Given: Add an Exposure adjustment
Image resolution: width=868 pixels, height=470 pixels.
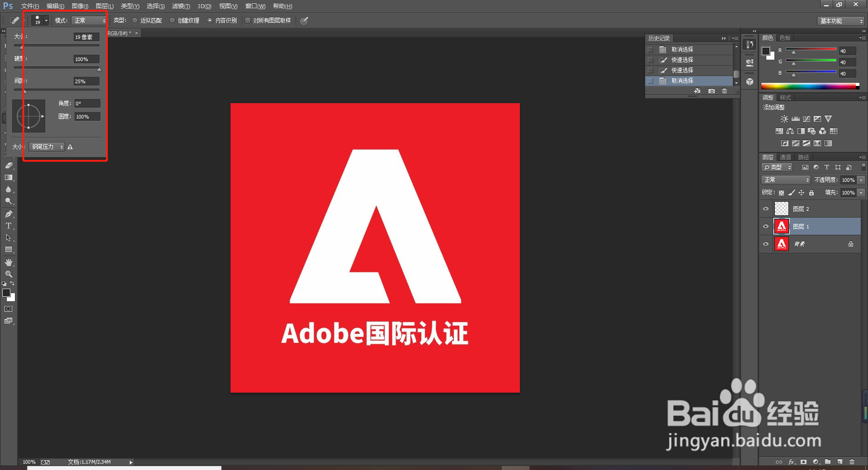Looking at the screenshot, I should [x=817, y=119].
